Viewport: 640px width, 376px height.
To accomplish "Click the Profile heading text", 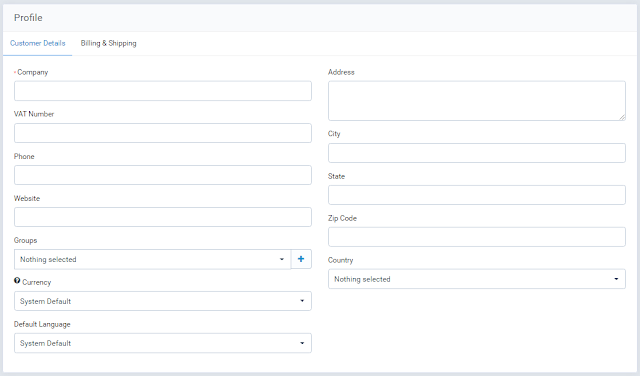I will click(28, 18).
